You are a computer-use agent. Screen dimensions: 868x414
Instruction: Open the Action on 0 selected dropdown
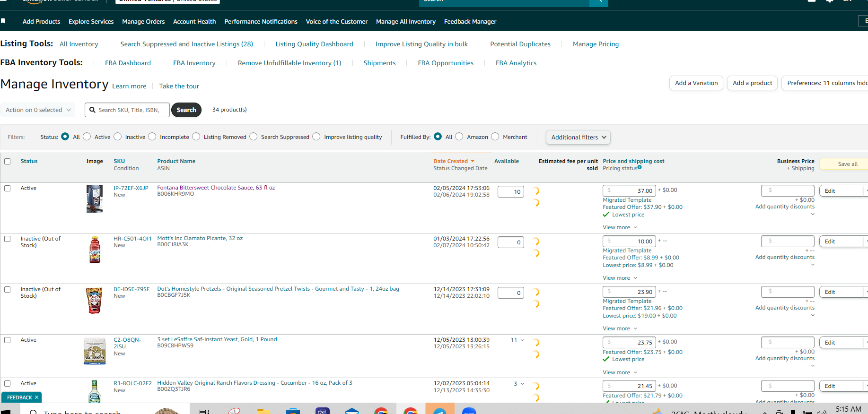pyautogui.click(x=38, y=110)
